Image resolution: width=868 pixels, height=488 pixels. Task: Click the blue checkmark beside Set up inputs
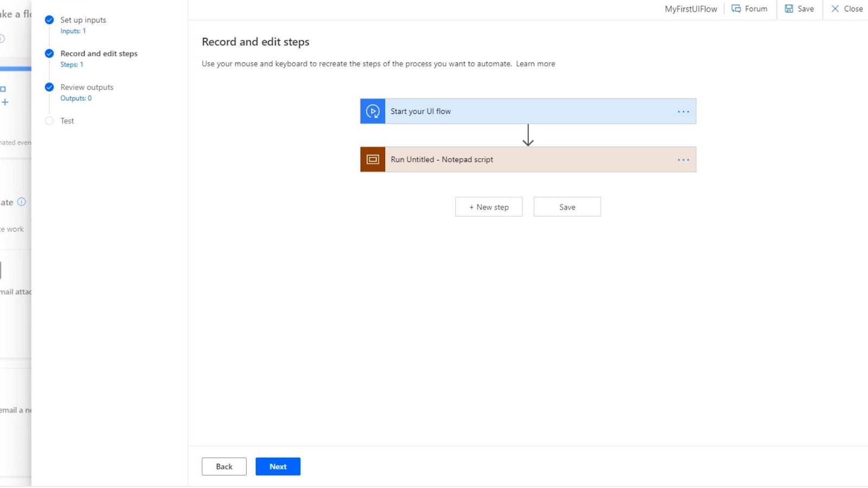pos(49,20)
